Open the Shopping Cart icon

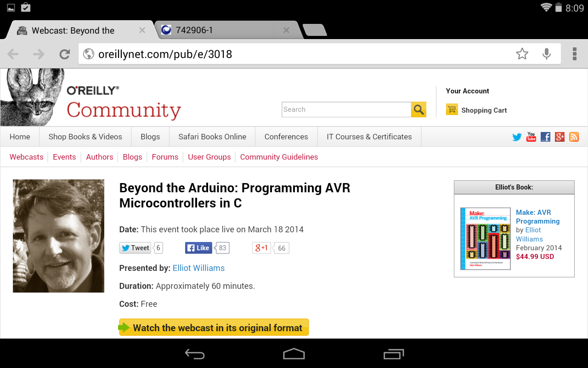(x=452, y=109)
